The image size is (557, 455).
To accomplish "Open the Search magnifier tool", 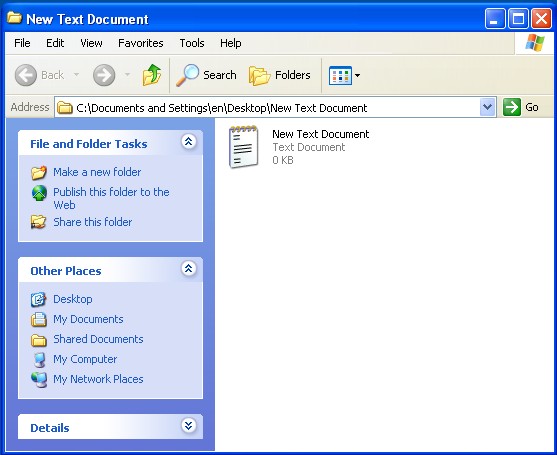I will (206, 75).
